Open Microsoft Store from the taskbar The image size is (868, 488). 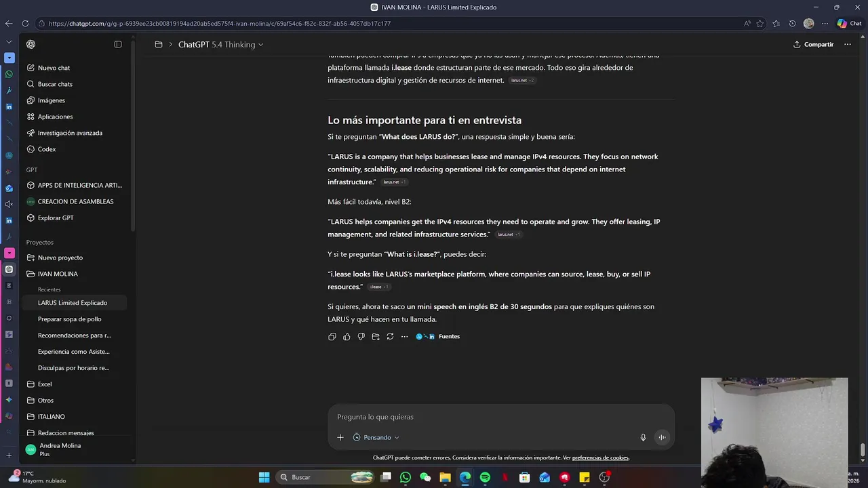click(x=524, y=477)
